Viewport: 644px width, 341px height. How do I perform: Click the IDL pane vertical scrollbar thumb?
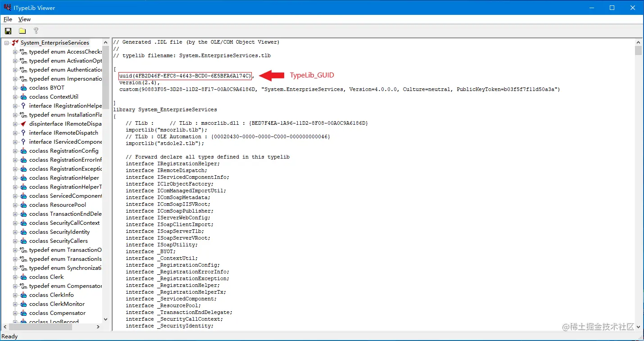click(x=638, y=50)
